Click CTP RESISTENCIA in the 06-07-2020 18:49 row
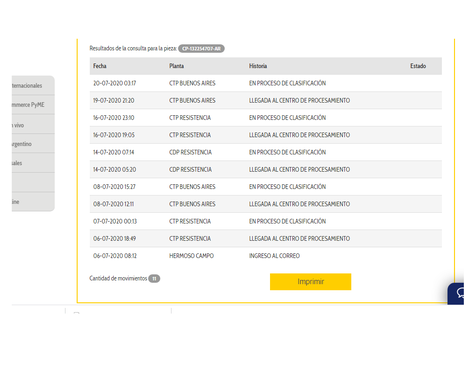 click(190, 239)
